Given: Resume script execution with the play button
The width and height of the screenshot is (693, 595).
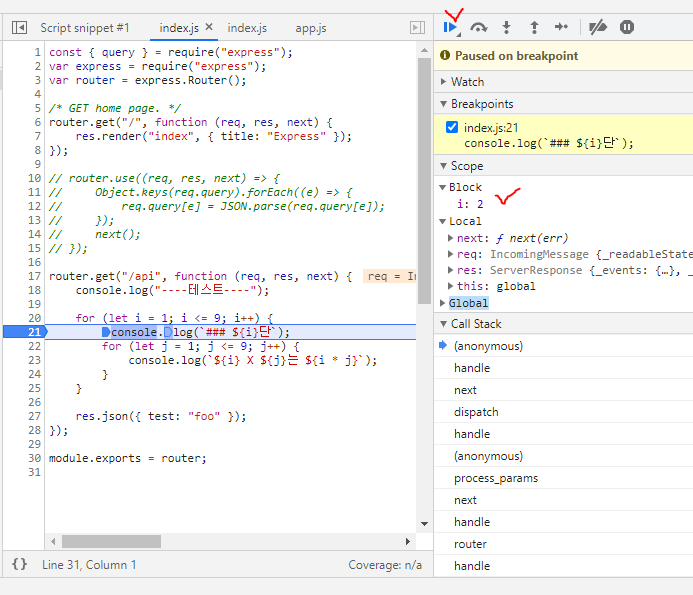Looking at the screenshot, I should pos(450,28).
